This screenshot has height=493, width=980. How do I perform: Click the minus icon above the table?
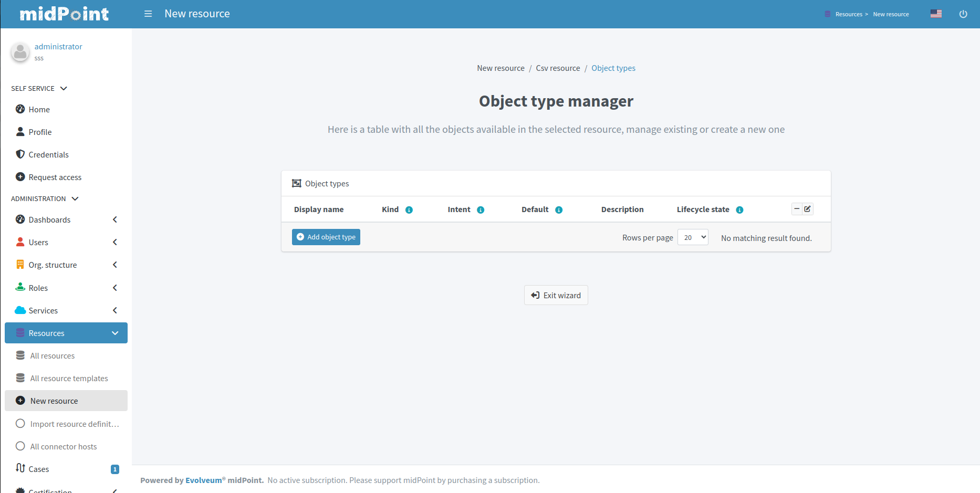click(x=796, y=208)
